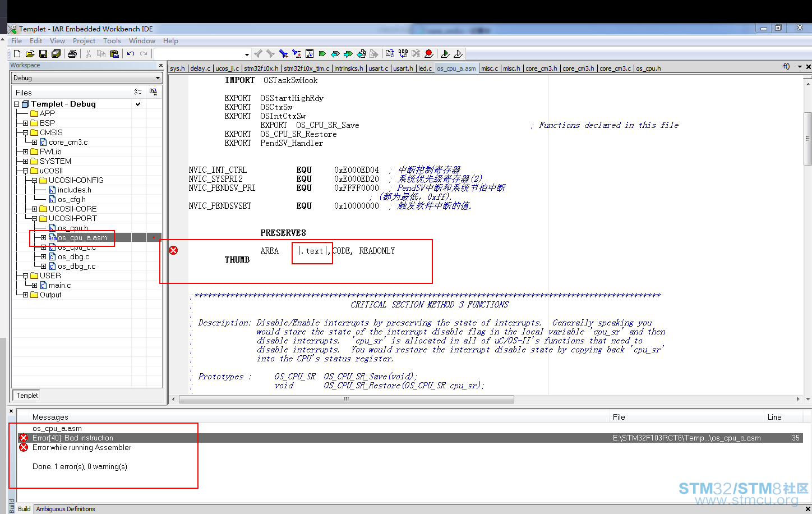Open the Help menu
This screenshot has height=514, width=812.
click(170, 41)
